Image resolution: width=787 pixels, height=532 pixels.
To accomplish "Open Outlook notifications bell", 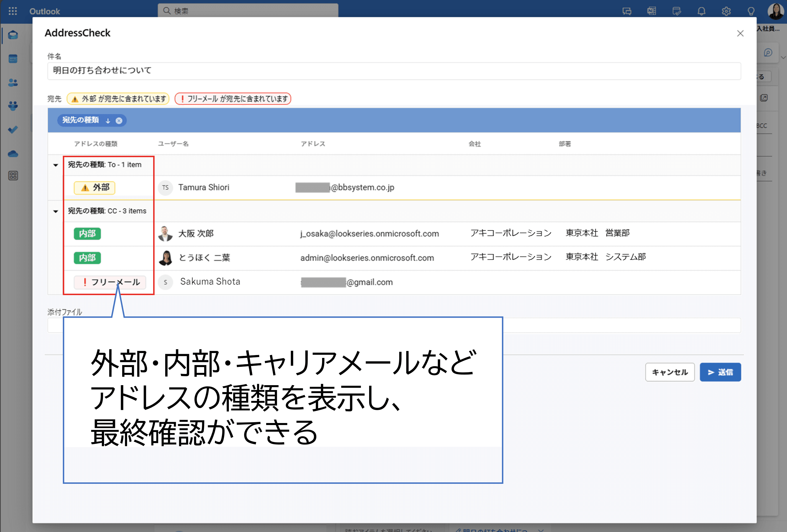I will 701,11.
